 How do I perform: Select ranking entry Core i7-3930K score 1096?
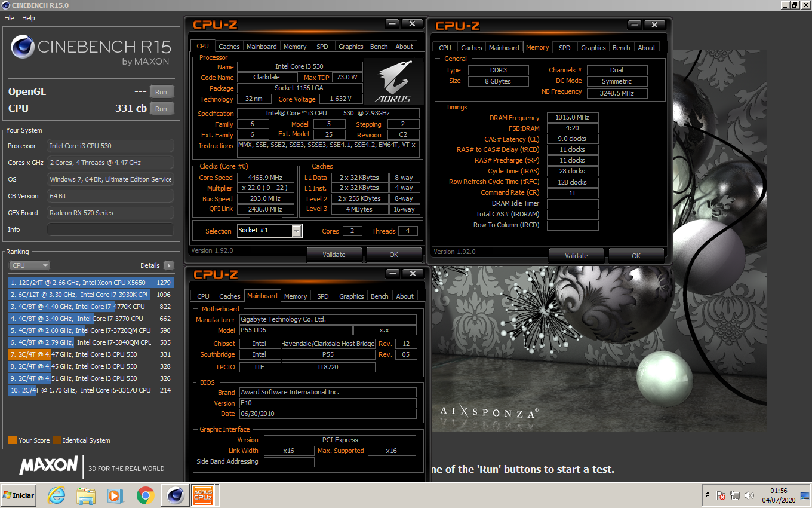coord(91,295)
